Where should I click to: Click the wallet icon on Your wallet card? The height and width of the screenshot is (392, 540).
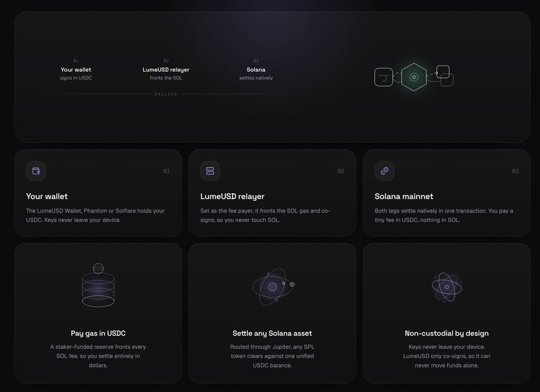pos(36,171)
